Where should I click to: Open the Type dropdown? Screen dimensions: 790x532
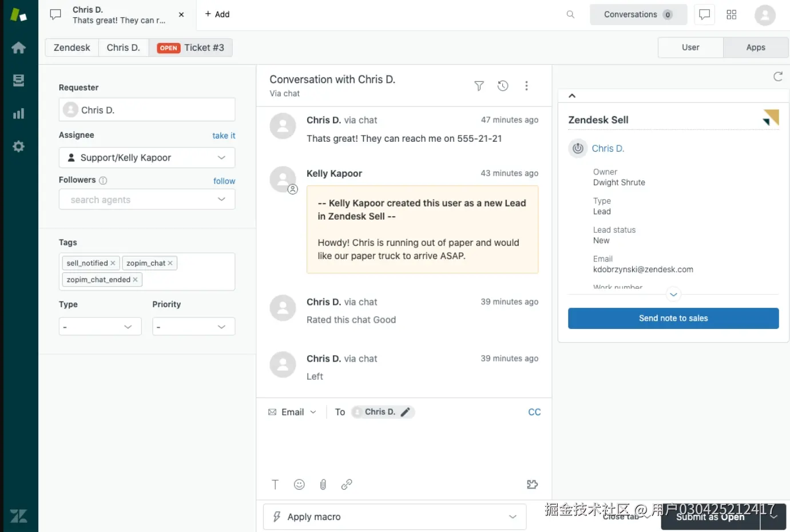pos(100,327)
